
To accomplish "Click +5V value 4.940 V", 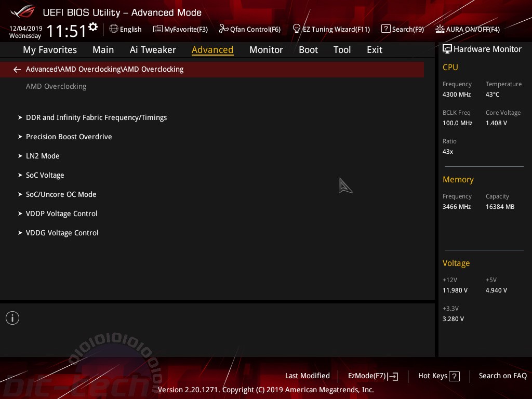I will tap(496, 290).
